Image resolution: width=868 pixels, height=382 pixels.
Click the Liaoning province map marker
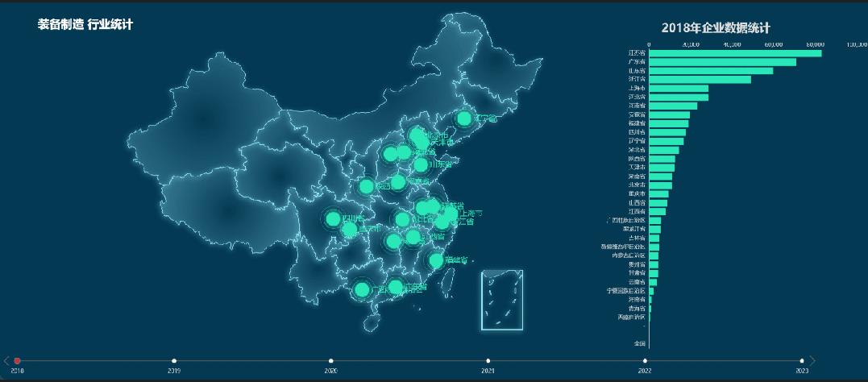(x=463, y=119)
